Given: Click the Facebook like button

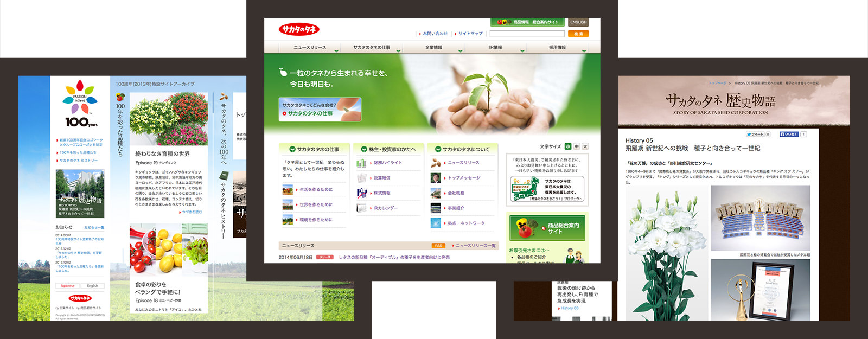Looking at the screenshot, I should pyautogui.click(x=789, y=134).
